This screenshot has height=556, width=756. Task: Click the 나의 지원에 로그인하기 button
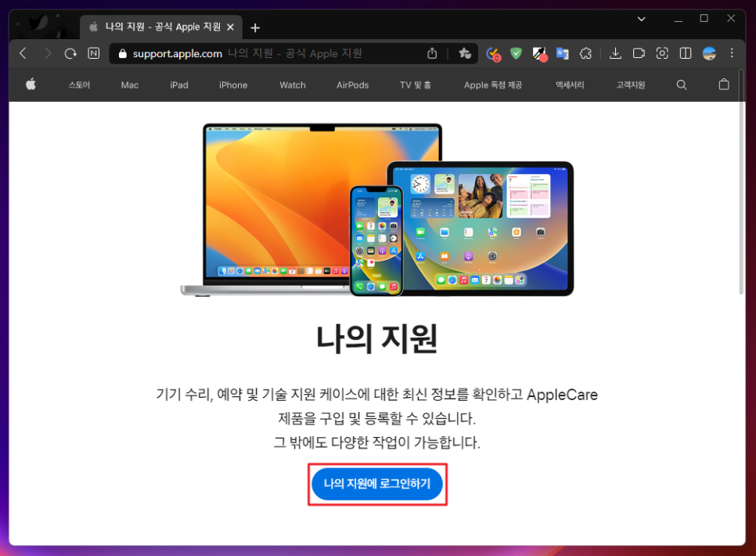377,484
